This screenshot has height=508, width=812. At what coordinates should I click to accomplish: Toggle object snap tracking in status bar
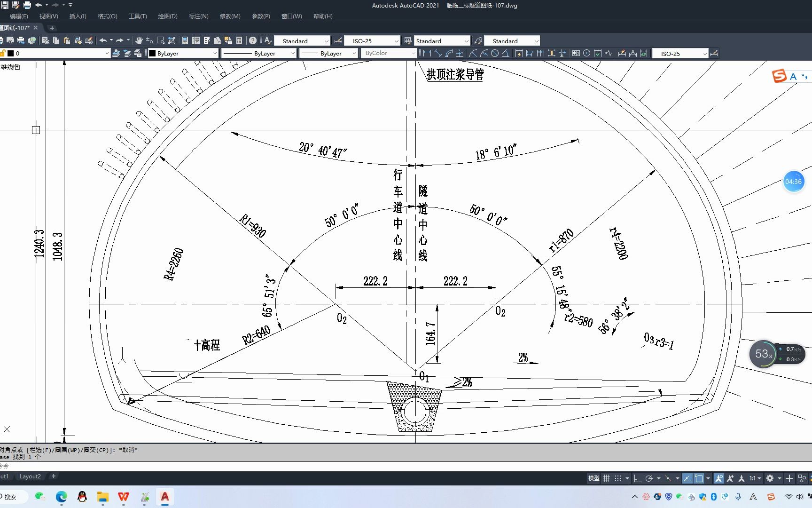point(687,478)
